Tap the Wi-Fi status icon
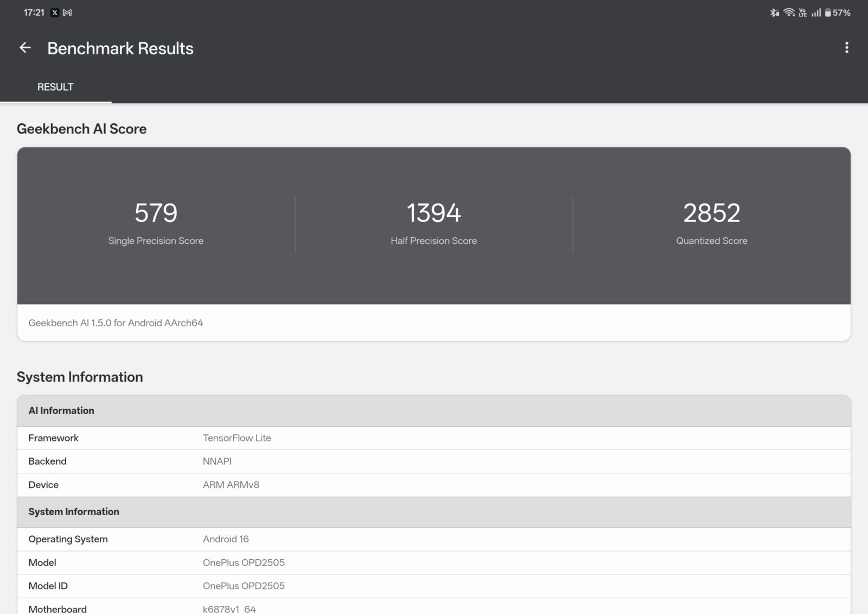868x614 pixels. (x=789, y=12)
